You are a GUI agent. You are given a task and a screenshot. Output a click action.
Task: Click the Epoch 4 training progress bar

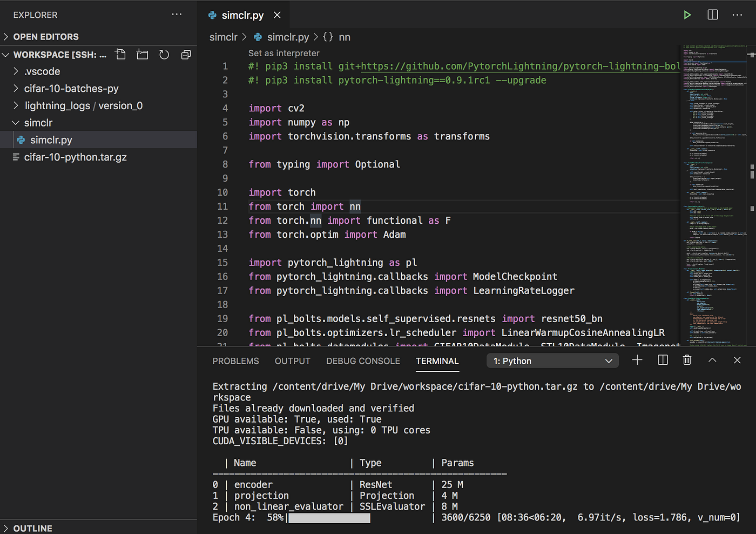pyautogui.click(x=328, y=517)
